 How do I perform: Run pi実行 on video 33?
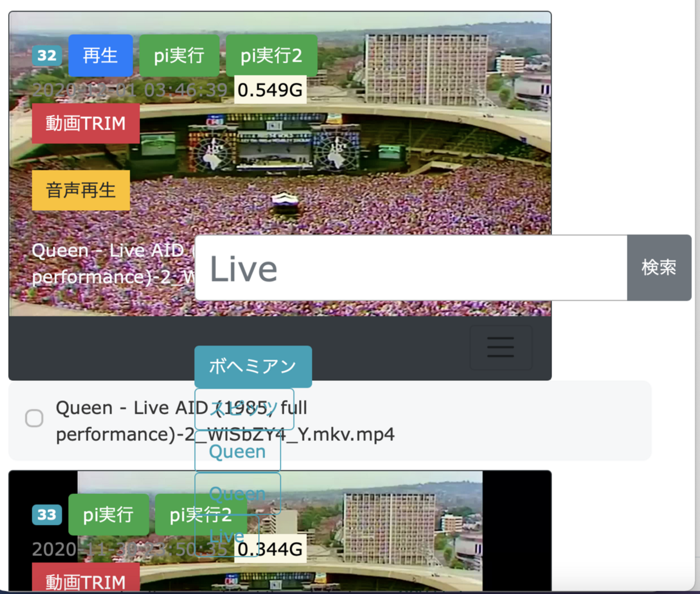108,515
